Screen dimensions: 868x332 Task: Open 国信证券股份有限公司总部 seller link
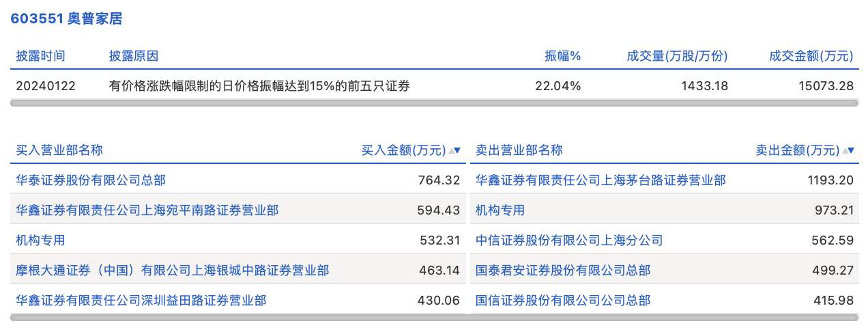(x=563, y=301)
